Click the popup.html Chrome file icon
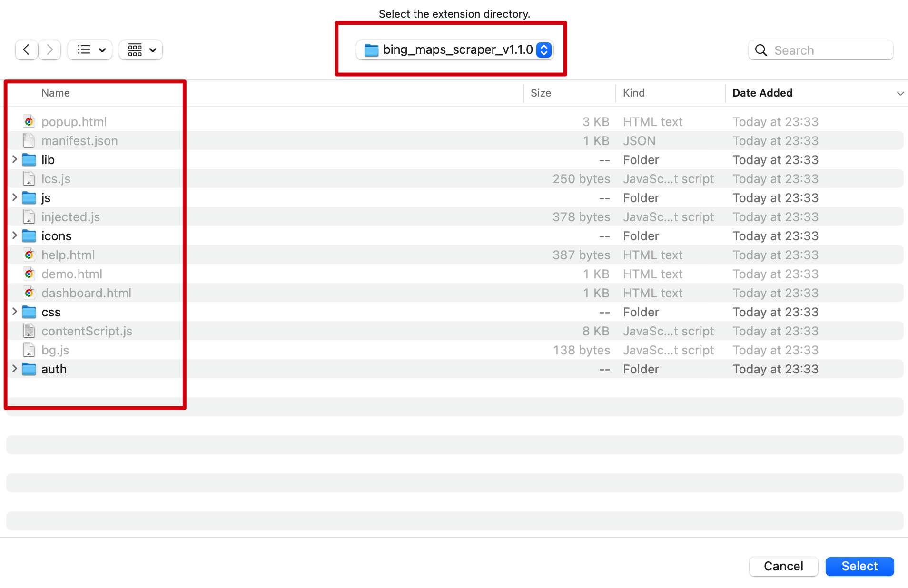The height and width of the screenshot is (588, 908). coord(29,122)
